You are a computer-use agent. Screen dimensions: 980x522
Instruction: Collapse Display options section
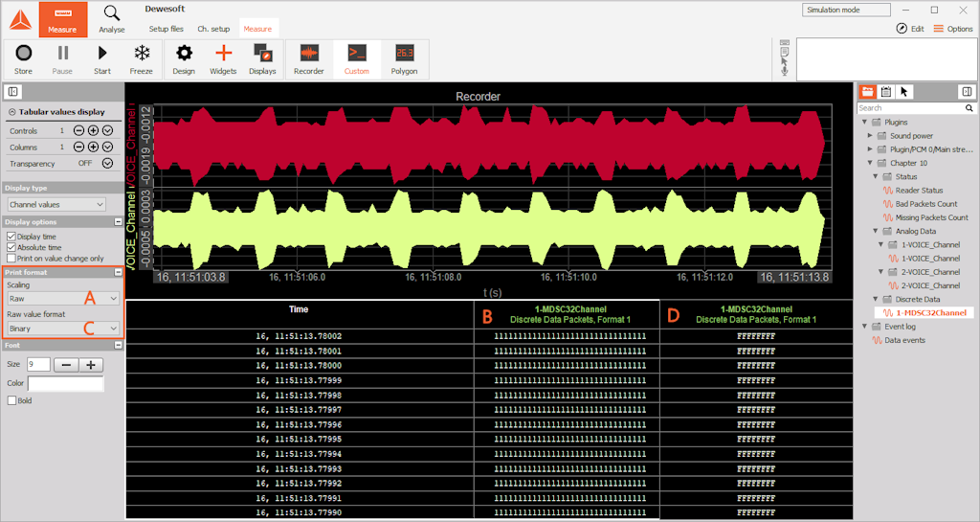coord(118,222)
